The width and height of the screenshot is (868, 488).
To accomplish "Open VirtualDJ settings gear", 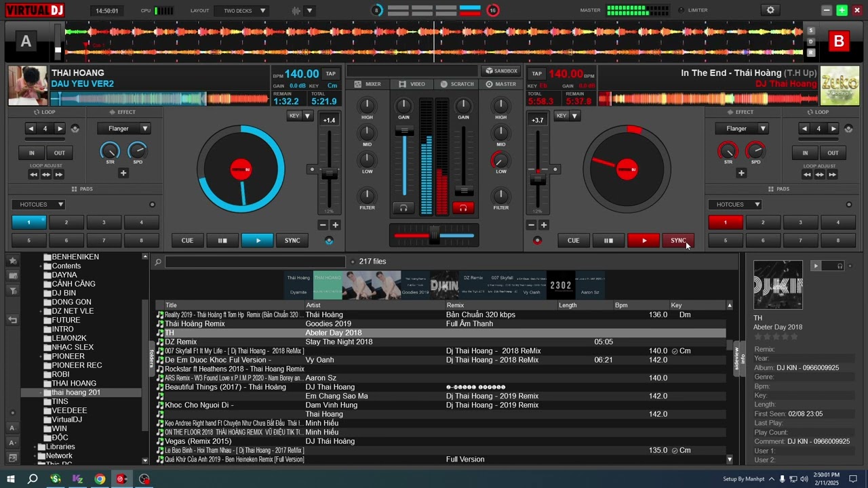I will [x=770, y=10].
